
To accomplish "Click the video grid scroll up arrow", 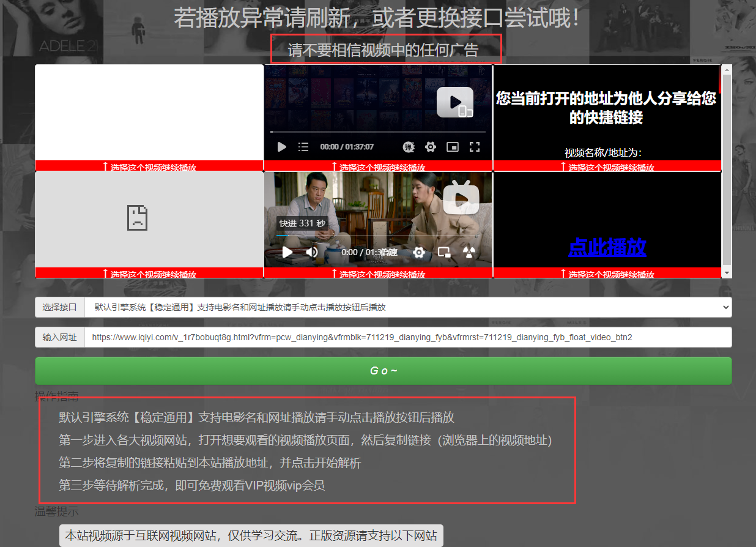I will pos(727,69).
